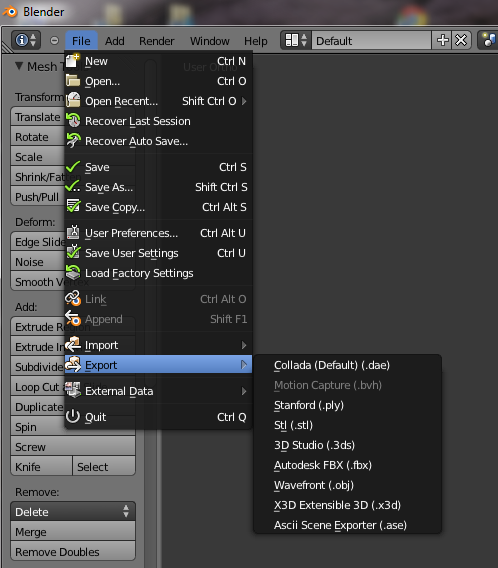Add a new screen layout with plus
Viewport: 498px width, 568px height.
442,40
